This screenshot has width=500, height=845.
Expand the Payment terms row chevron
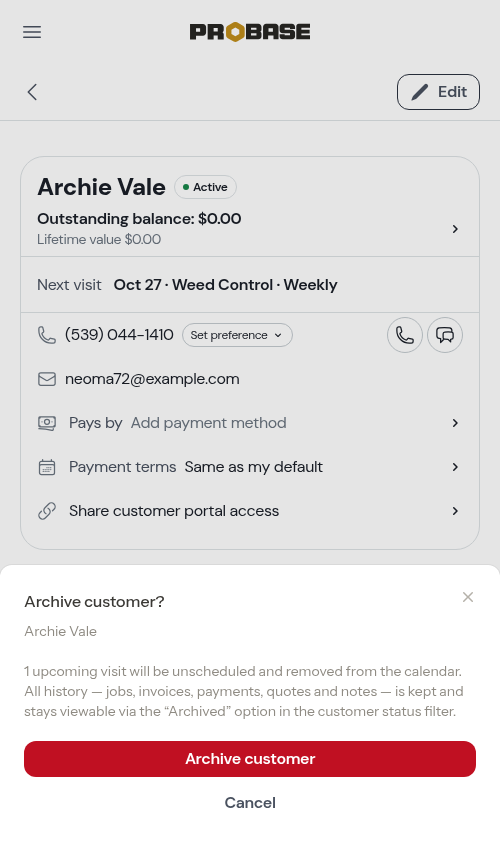pos(455,467)
